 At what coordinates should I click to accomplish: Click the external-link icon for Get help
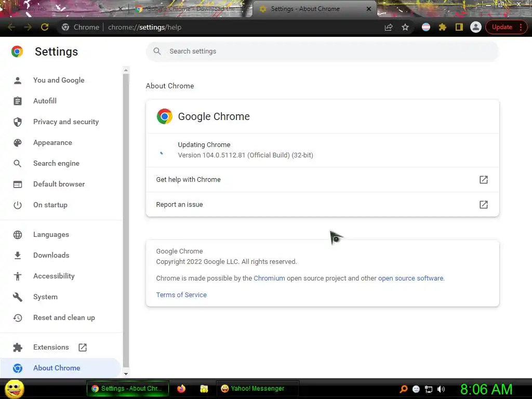[484, 179]
